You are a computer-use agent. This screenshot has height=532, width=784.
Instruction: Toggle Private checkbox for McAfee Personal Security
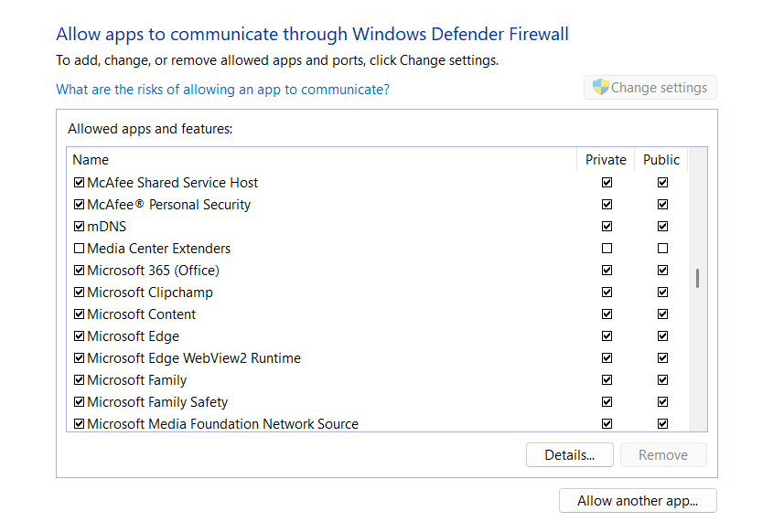607,205
